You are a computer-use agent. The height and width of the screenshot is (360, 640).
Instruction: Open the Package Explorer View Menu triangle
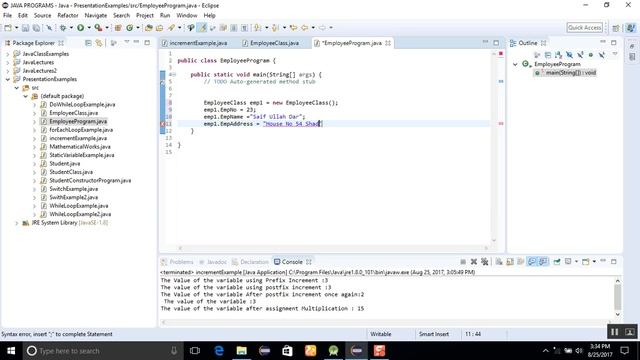pos(127,42)
